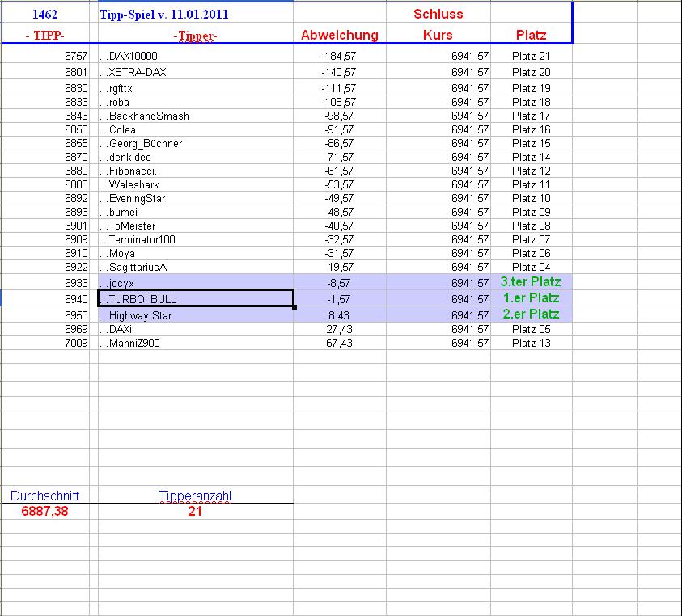Select the Waleshark cell
682x616 pixels.
196,184
